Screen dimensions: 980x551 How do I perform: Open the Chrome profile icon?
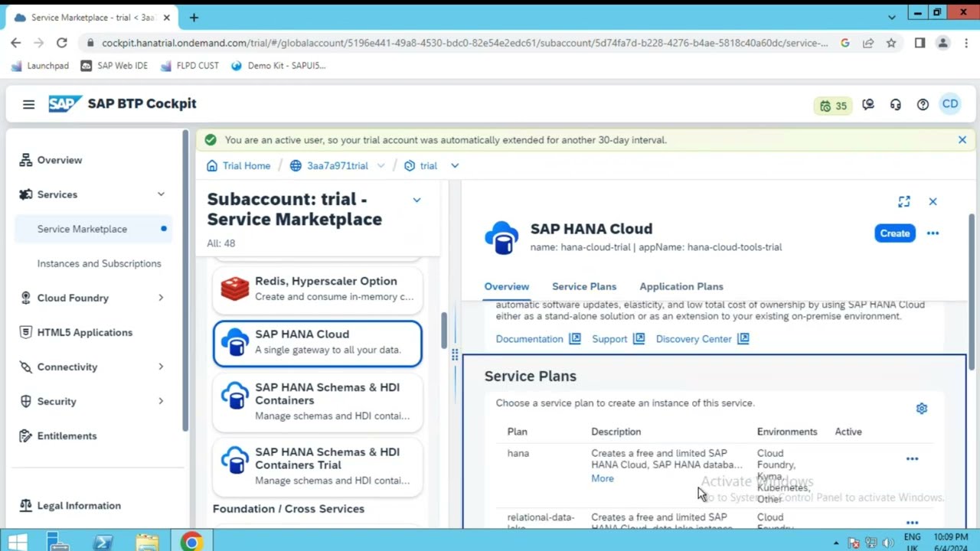point(943,43)
